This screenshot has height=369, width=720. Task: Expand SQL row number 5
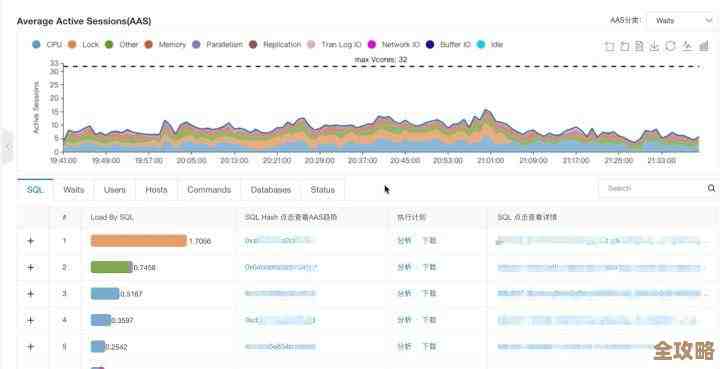(31, 347)
